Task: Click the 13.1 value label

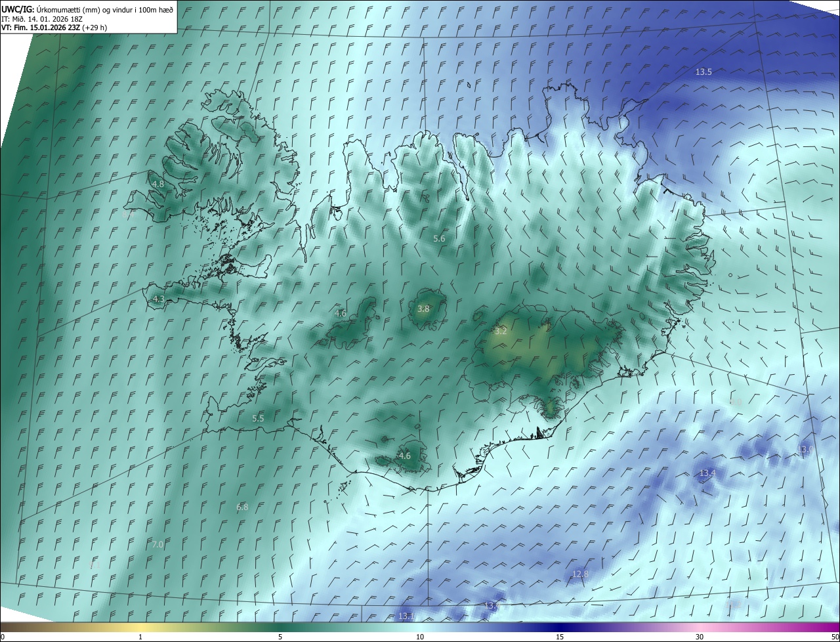Action: (x=406, y=616)
